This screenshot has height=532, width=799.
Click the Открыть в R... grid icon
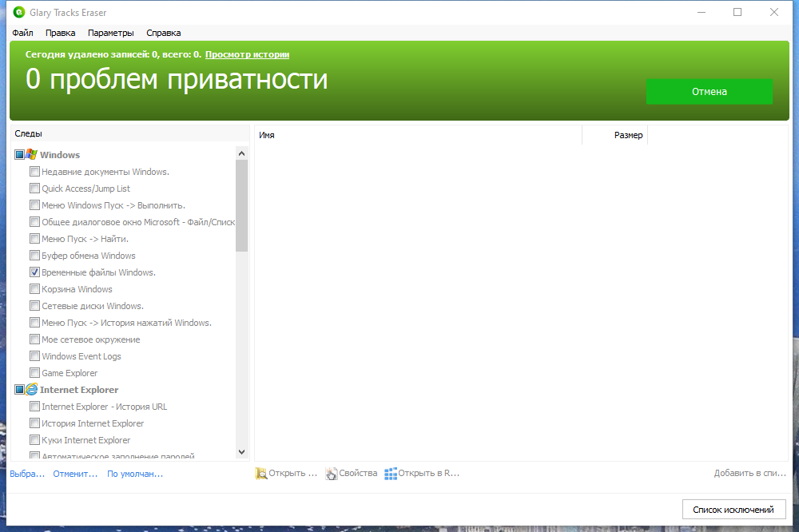390,473
